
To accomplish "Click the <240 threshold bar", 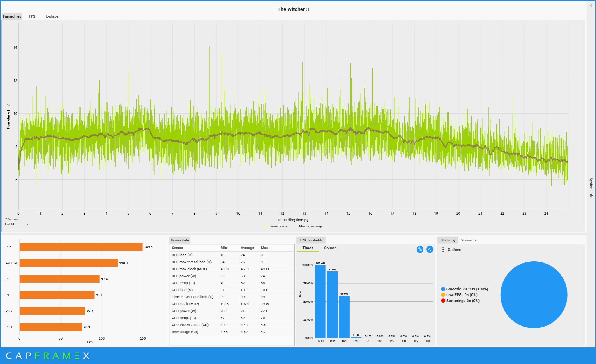I will pyautogui.click(x=320, y=301).
